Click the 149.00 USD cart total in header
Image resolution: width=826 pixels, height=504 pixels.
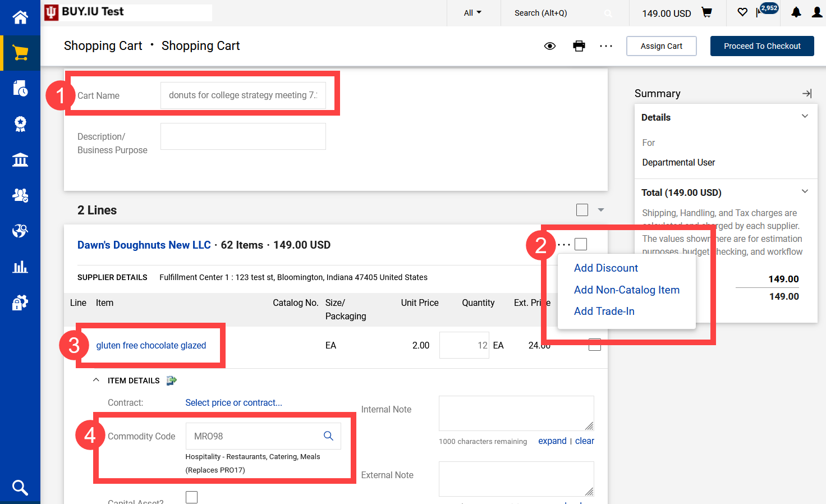[667, 13]
